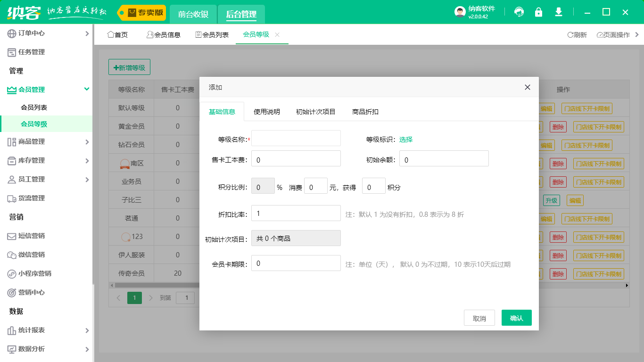Confirm the dialog with 确认 button
This screenshot has width=644, height=362.
click(516, 318)
